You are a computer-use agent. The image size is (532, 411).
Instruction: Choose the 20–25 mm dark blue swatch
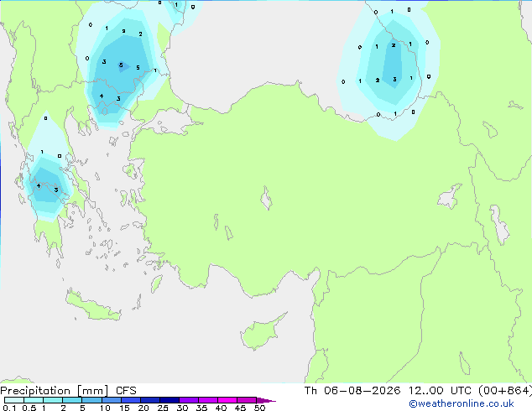click(x=149, y=400)
